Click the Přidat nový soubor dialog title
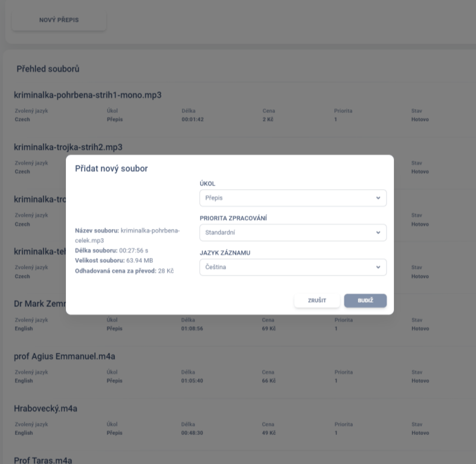Viewport: 476px width, 464px height. [111, 169]
